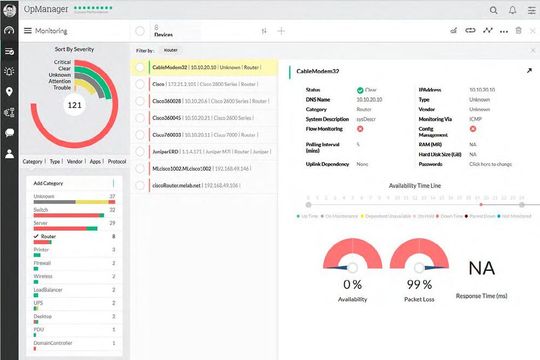Click Add Category
Image resolution: width=540 pixels, height=360 pixels.
[x=48, y=183]
